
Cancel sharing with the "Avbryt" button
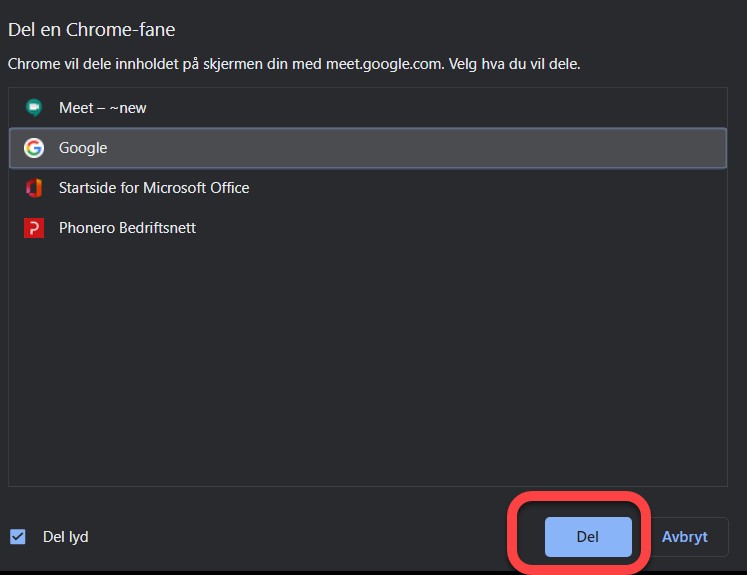(x=685, y=537)
